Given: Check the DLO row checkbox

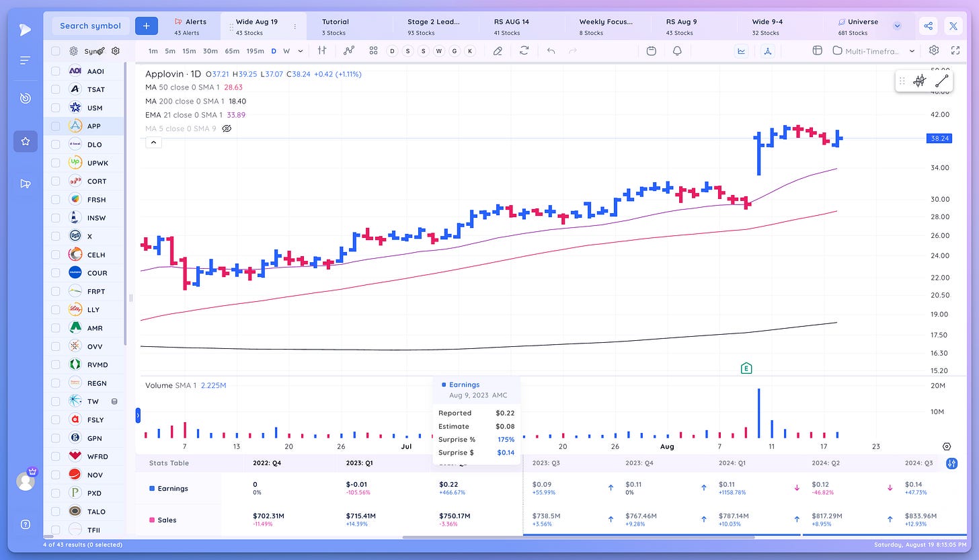Looking at the screenshot, I should (x=56, y=145).
